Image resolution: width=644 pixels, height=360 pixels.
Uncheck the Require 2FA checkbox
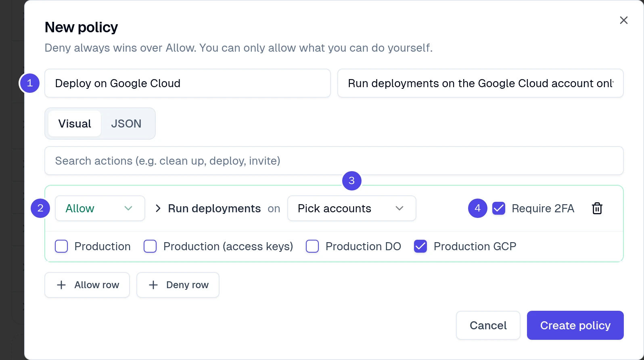click(x=499, y=208)
